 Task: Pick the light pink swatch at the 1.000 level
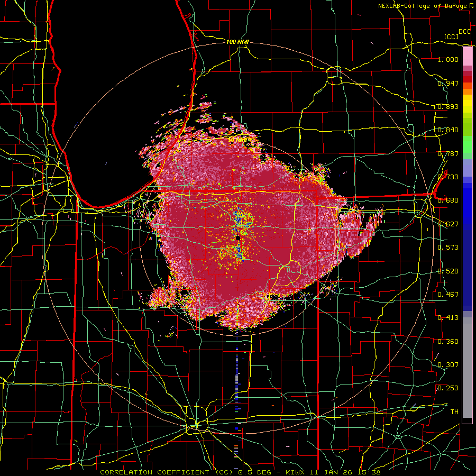(467, 57)
